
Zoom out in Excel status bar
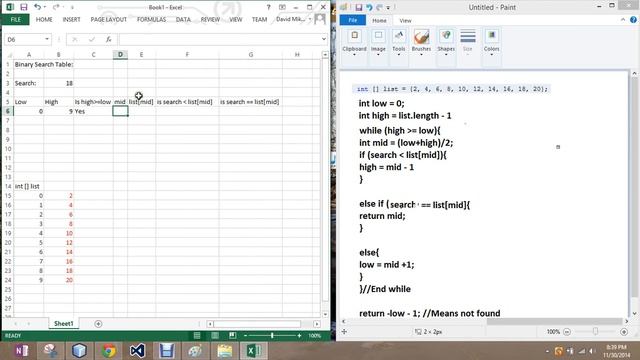(245, 336)
